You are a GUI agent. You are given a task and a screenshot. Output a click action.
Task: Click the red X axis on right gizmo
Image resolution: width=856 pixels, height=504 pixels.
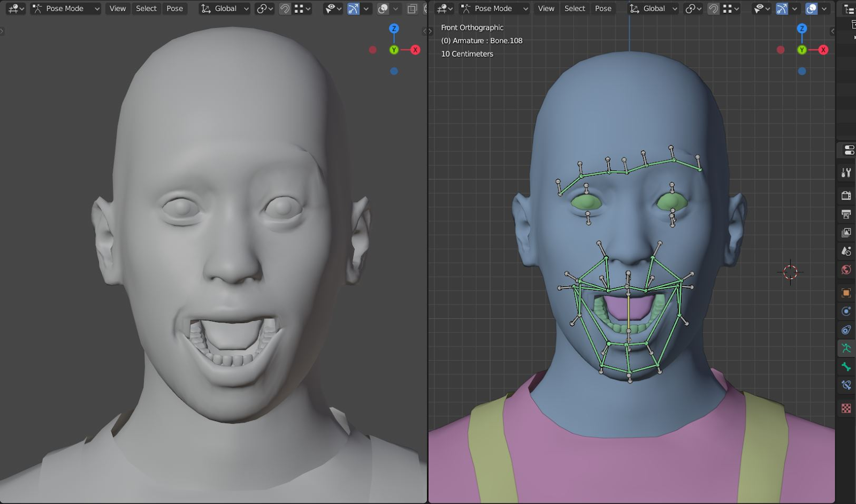pyautogui.click(x=823, y=50)
